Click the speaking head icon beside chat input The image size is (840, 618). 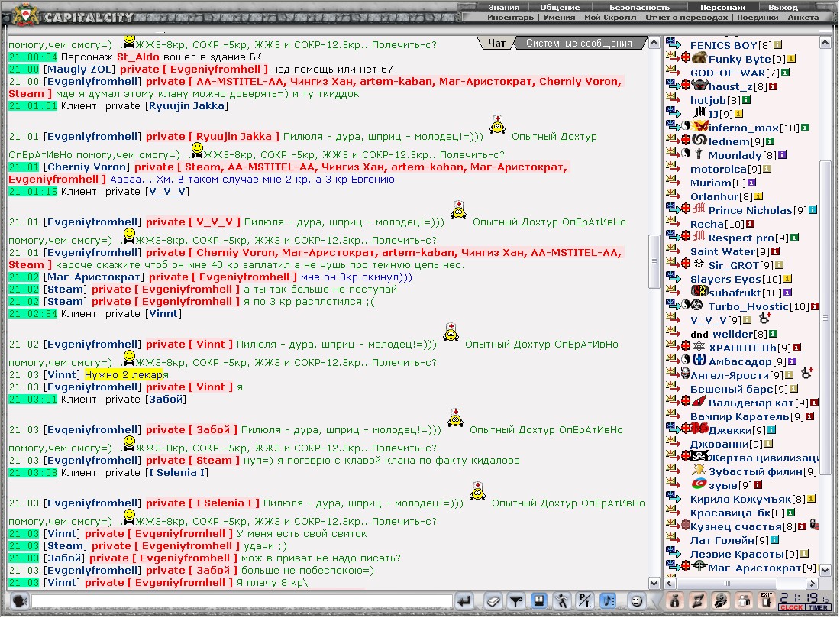pos(19,601)
